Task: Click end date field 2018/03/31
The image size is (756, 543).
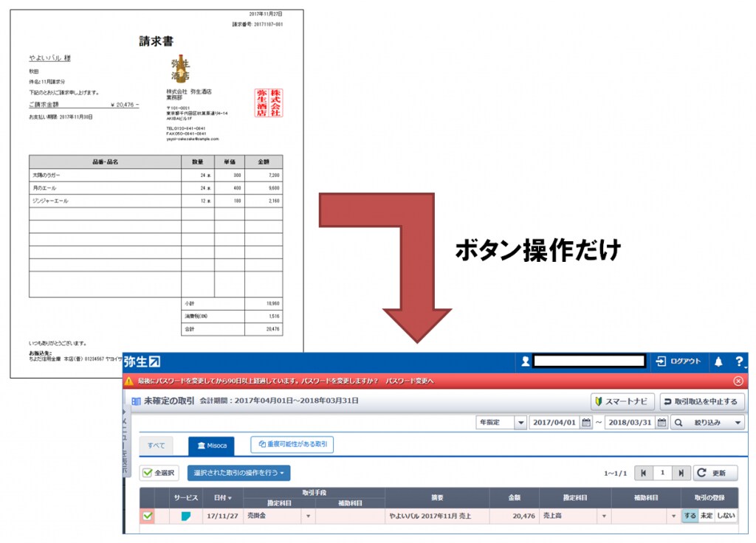Action: tap(630, 423)
